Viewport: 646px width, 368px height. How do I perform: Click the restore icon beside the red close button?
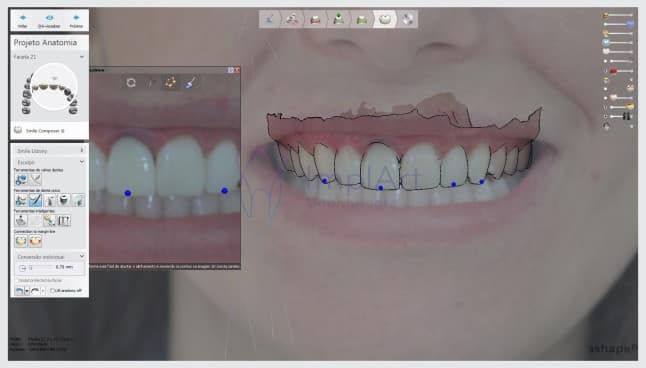pos(231,70)
